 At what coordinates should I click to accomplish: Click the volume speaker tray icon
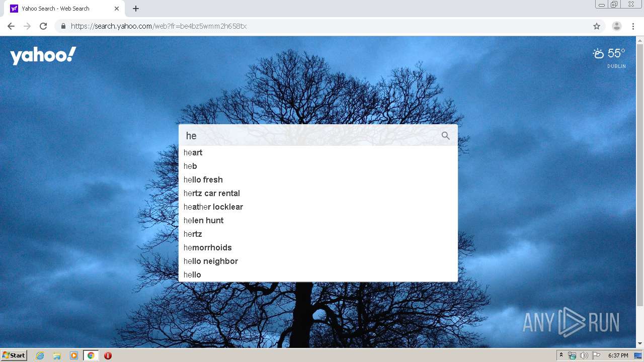584,355
